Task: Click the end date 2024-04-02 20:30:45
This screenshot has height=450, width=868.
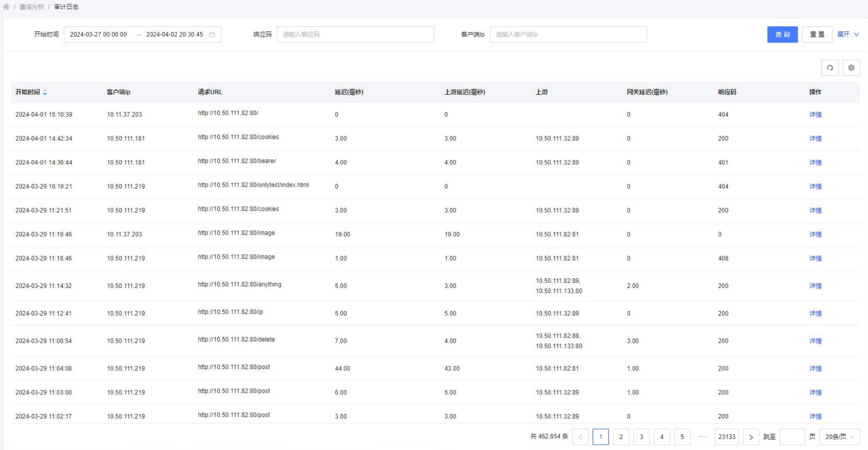Action: point(174,34)
